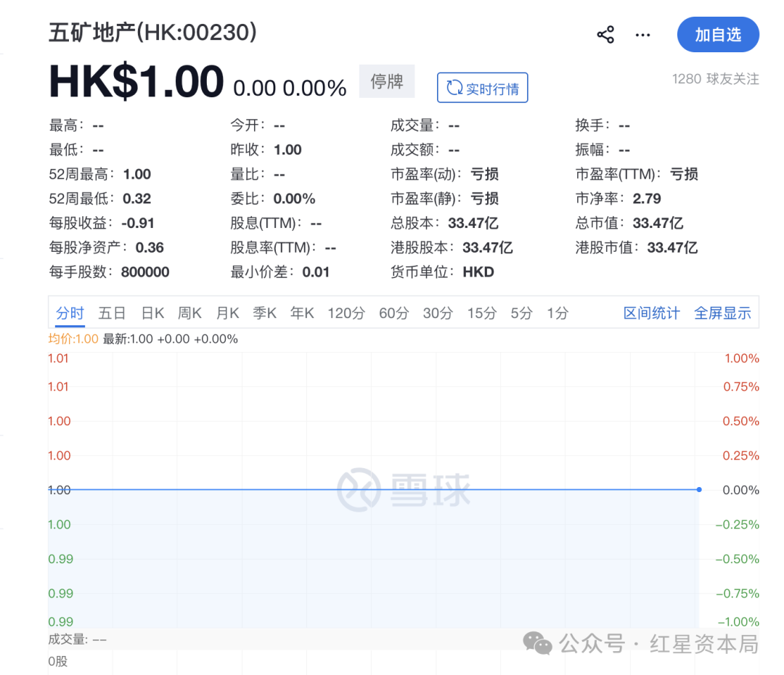The image size is (784, 675).
Task: Select the 分时 chart tab
Action: tap(70, 314)
